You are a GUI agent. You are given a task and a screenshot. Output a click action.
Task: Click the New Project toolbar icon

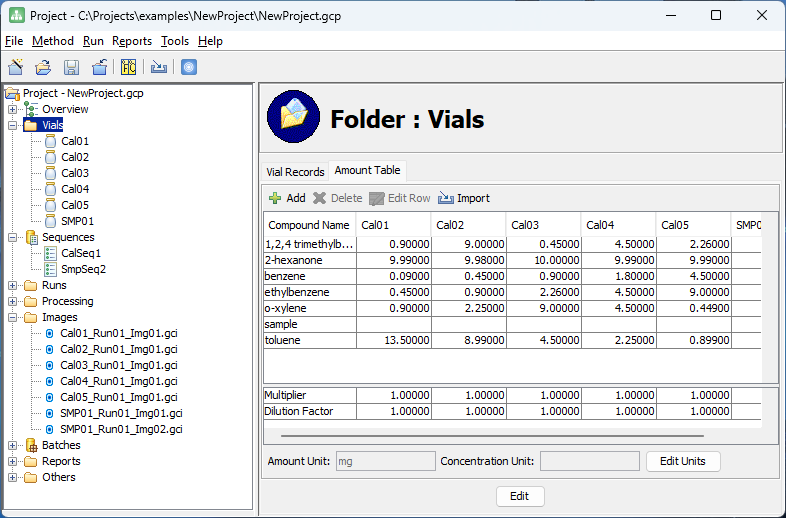[x=16, y=68]
